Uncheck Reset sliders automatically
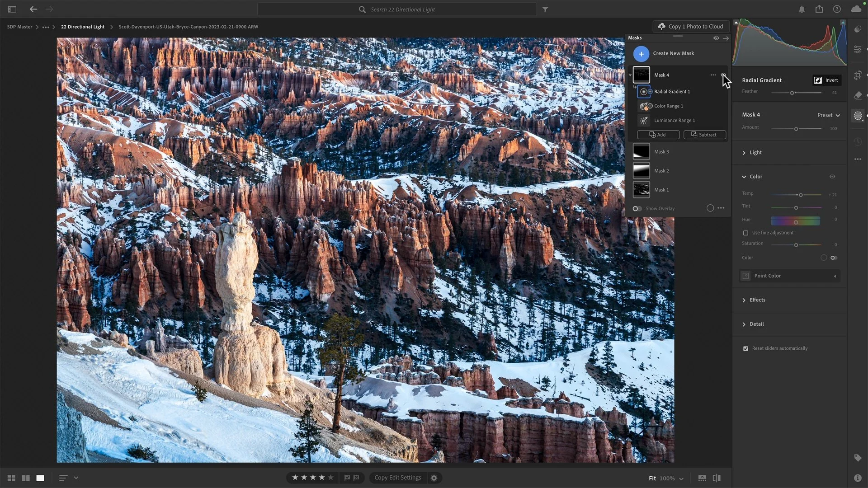This screenshot has width=868, height=488. click(745, 348)
